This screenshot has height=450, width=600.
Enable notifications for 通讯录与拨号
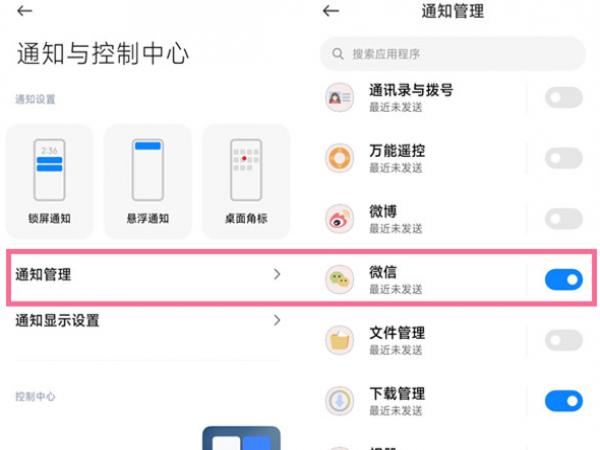click(564, 98)
